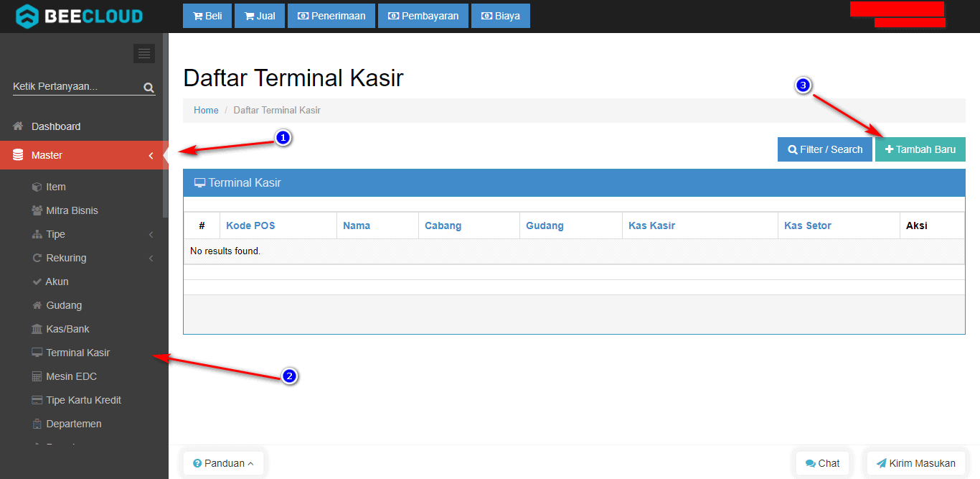Open the Panduan dropdown menu

pos(223,463)
